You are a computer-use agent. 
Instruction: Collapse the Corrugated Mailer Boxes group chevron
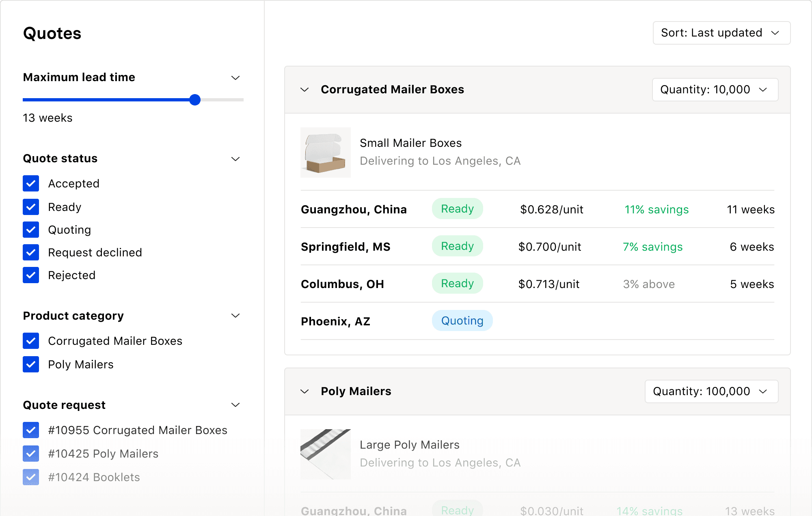[x=304, y=90]
